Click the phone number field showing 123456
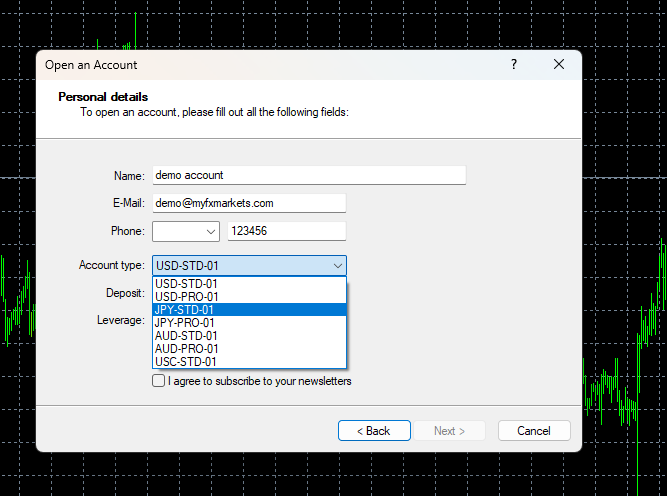667x496 pixels. 286,231
